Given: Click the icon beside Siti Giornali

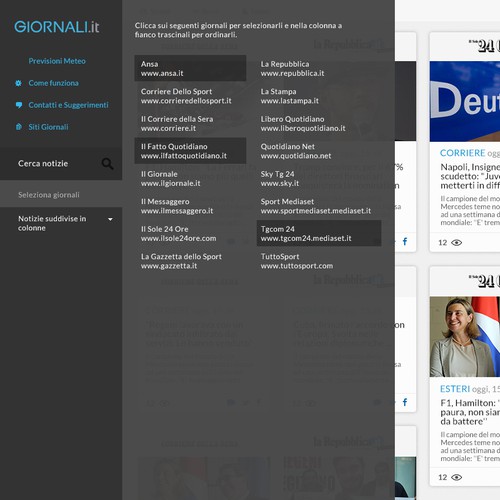Looking at the screenshot, I should 19,127.
